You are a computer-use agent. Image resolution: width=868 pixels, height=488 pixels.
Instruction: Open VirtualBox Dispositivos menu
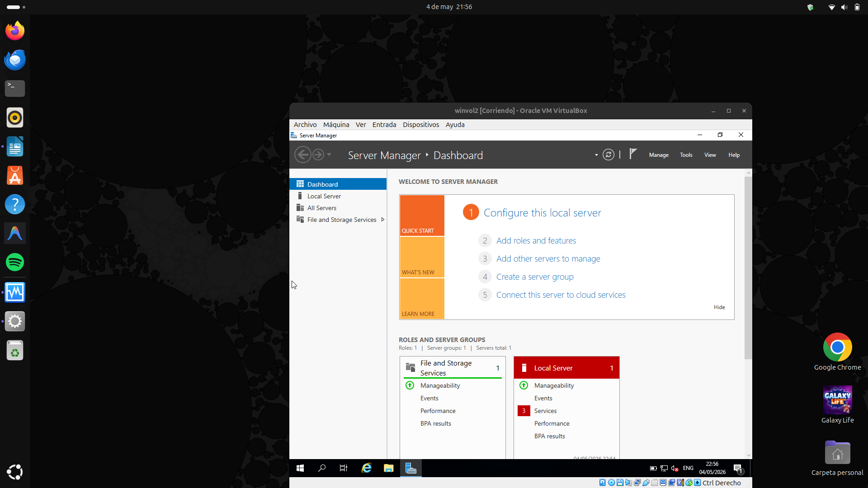pyautogui.click(x=421, y=125)
